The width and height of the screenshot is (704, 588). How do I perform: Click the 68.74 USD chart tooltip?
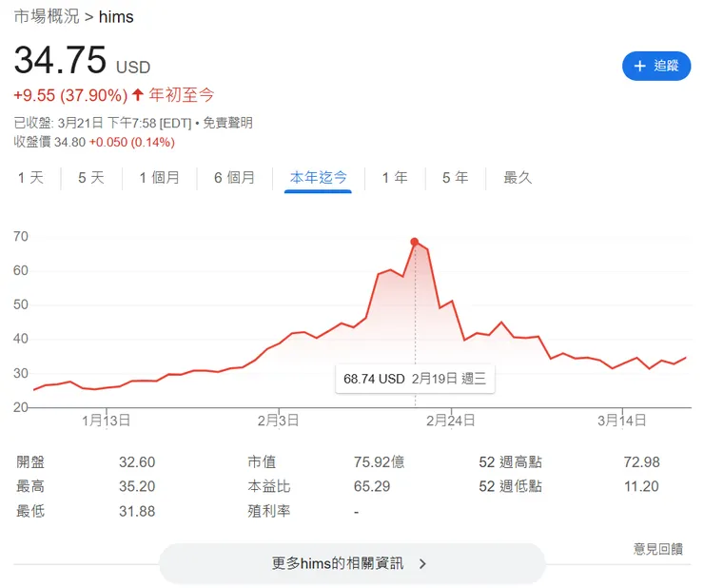point(415,379)
